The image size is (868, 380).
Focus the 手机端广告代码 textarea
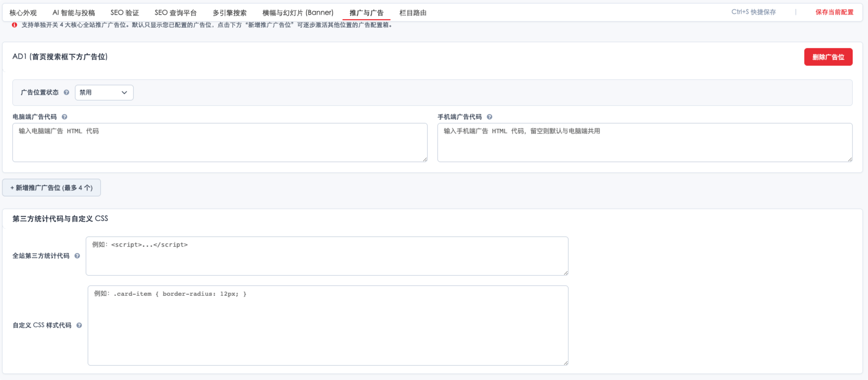(x=645, y=142)
